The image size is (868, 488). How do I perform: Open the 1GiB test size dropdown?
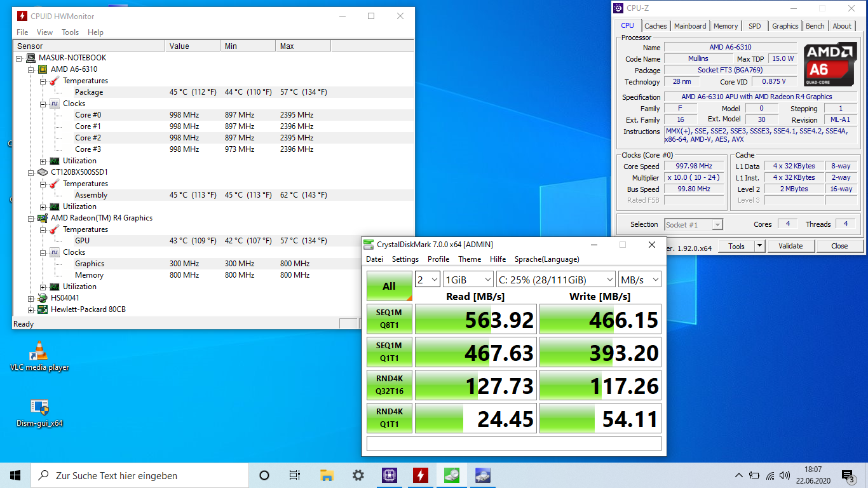click(468, 280)
